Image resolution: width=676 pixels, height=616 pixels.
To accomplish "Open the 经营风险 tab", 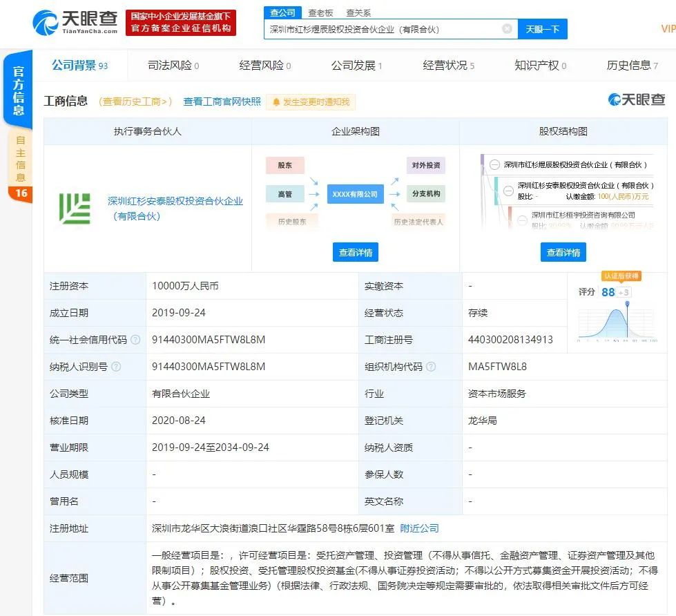I will pyautogui.click(x=265, y=66).
